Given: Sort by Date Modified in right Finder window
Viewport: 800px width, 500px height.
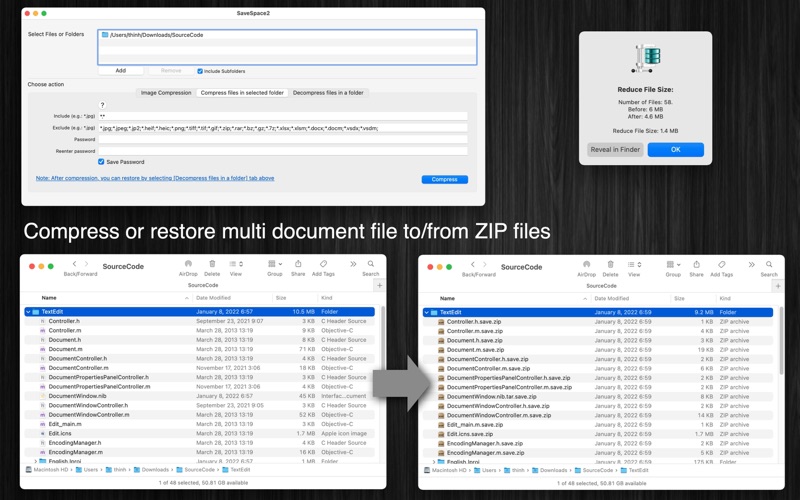Looking at the screenshot, I should [x=611, y=298].
